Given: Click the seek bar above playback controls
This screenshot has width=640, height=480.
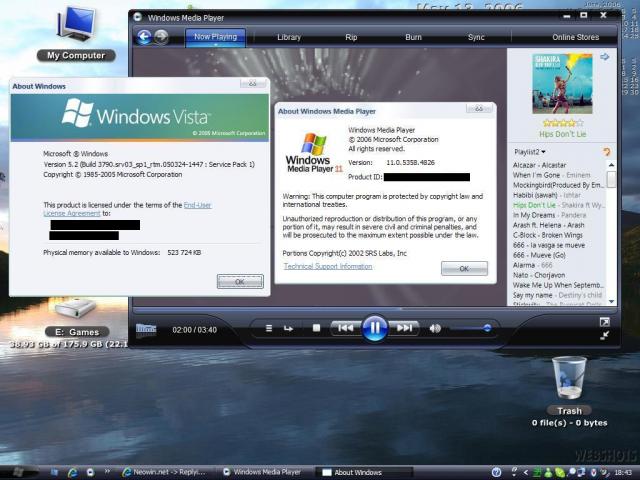Looking at the screenshot, I should pos(376,309).
